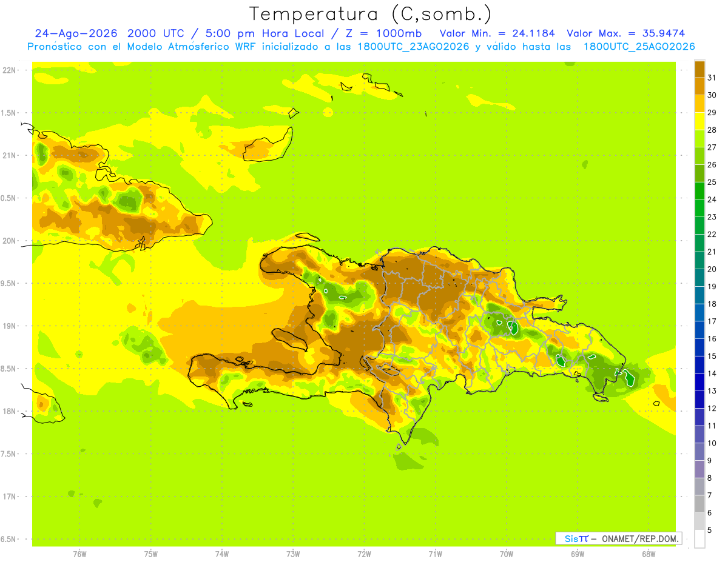Click the purple legend swatch between 9 and 10

point(700,452)
